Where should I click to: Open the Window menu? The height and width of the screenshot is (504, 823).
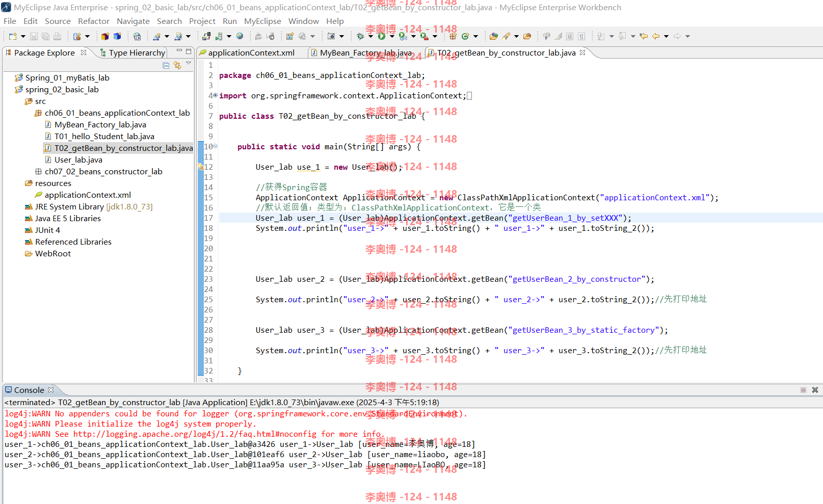[303, 21]
